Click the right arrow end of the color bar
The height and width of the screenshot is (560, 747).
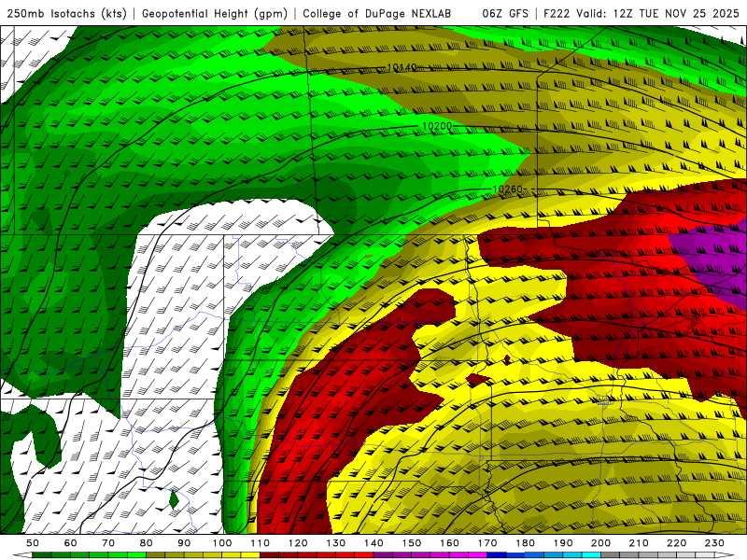tap(725, 555)
